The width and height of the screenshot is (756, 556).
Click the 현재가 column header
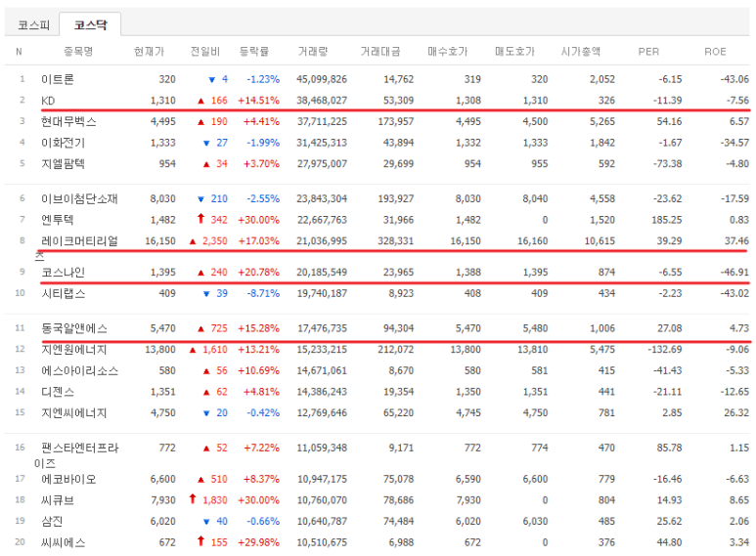pyautogui.click(x=149, y=51)
